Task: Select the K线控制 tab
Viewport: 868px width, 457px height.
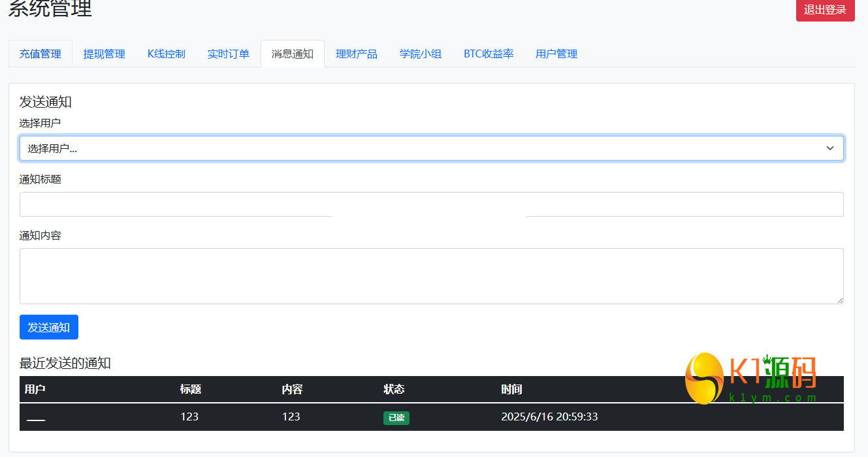Action: pyautogui.click(x=166, y=54)
